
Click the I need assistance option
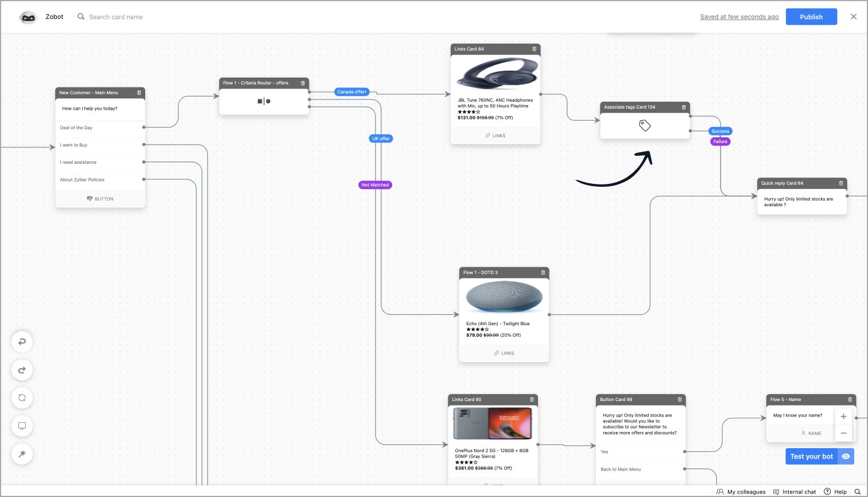[x=100, y=162]
